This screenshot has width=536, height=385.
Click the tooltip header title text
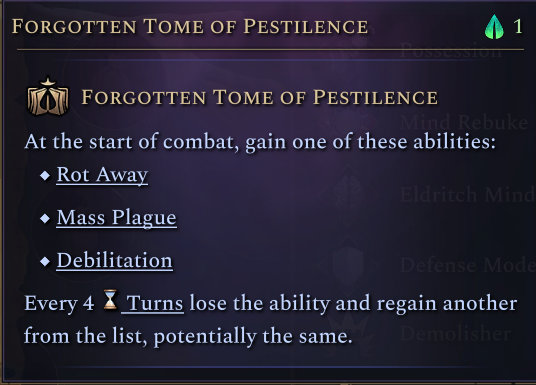190,27
